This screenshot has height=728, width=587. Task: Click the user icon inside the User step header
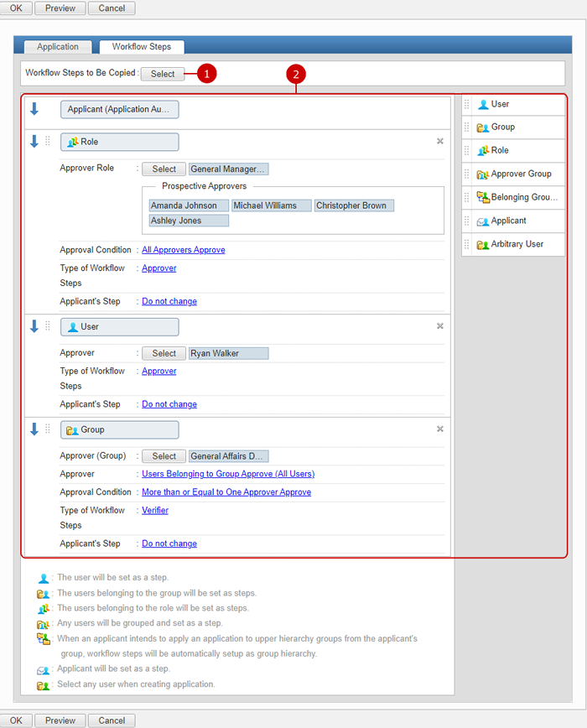[72, 327]
